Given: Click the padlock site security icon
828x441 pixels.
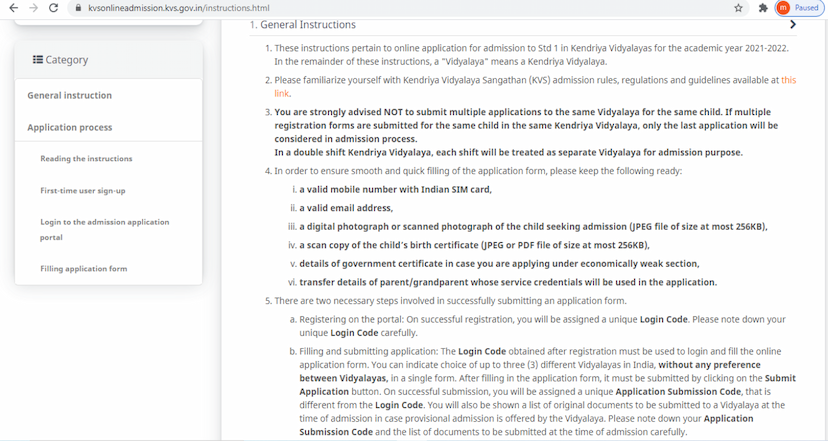Looking at the screenshot, I should (x=78, y=8).
